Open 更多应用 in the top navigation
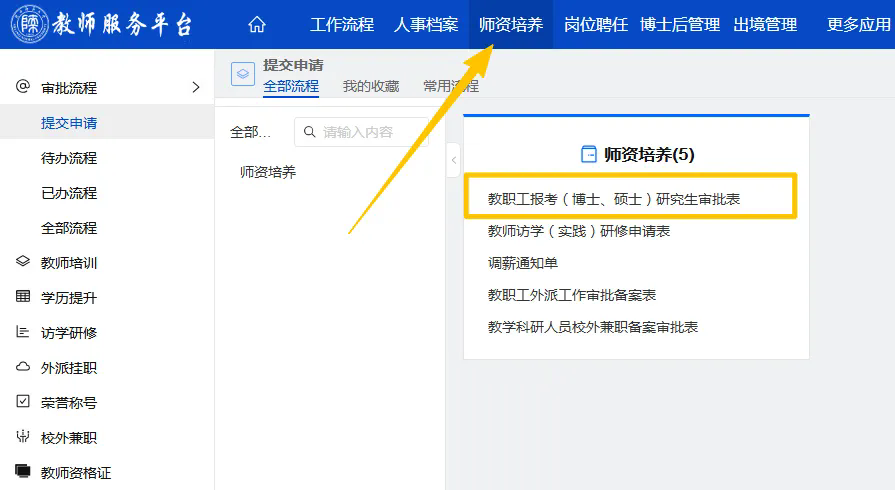The image size is (895, 490). pyautogui.click(x=857, y=25)
